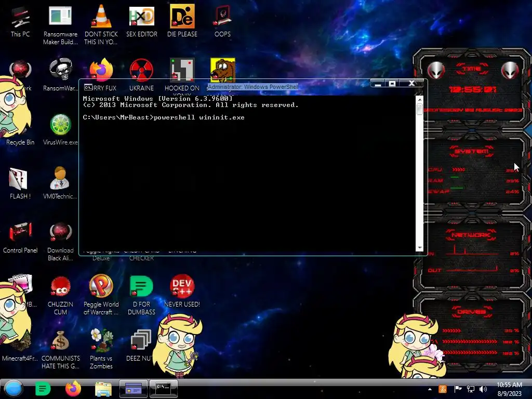Open the FLASH ! desktop icon
The image size is (532, 399).
[x=20, y=183]
